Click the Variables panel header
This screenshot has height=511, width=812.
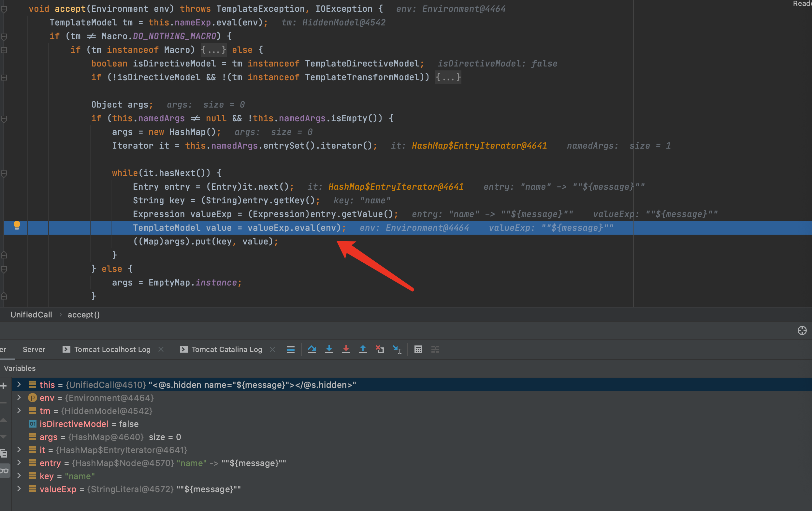(x=20, y=368)
